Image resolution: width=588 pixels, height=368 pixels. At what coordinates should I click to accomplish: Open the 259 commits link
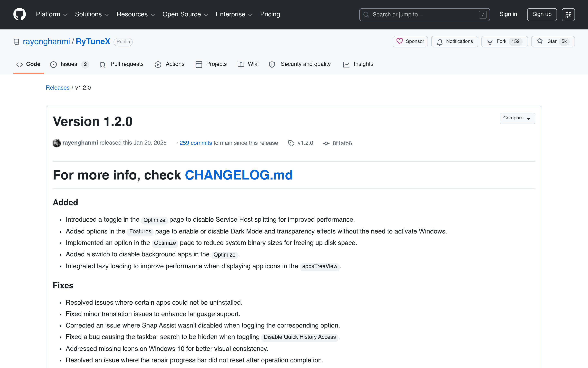coord(196,143)
